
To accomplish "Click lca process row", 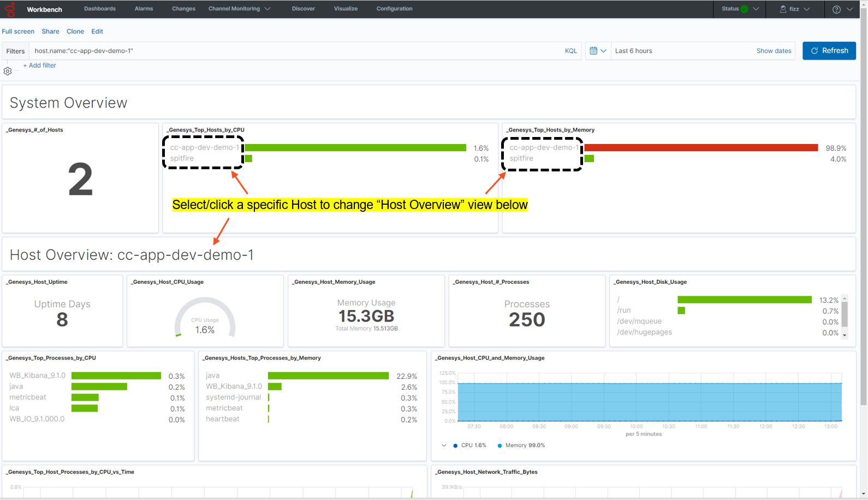I will click(x=97, y=408).
